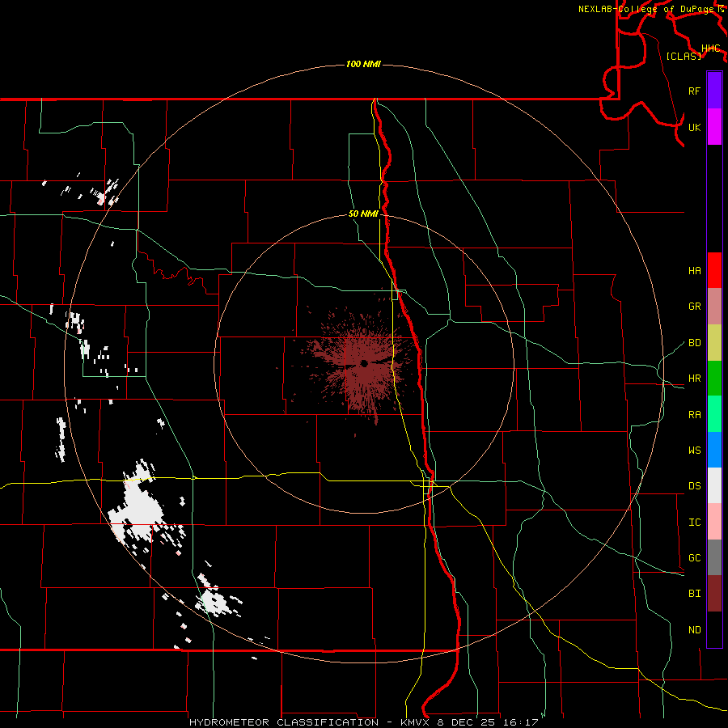The image size is (728, 728).
Task: Click the HR green legend swatch
Action: 714,378
